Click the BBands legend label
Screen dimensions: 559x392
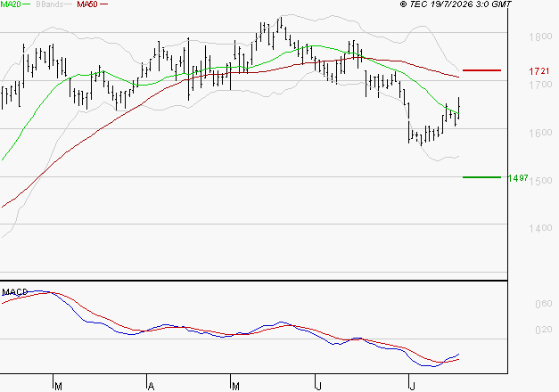pos(50,4)
